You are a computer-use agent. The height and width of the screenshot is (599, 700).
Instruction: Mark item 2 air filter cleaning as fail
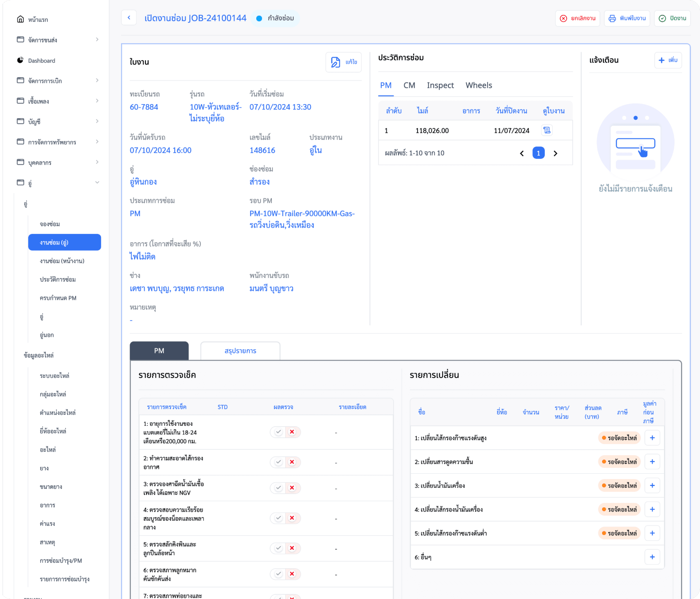coord(292,462)
